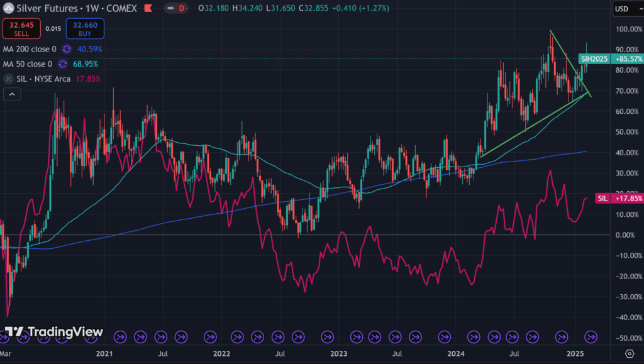Click the refresh icon next to MA 200
Screen dimensions: 644x364
(x=67, y=49)
